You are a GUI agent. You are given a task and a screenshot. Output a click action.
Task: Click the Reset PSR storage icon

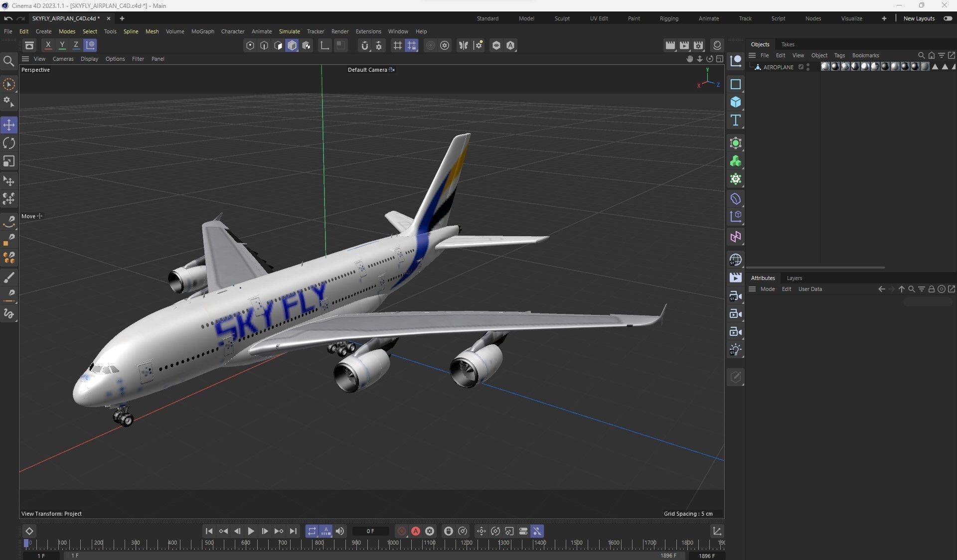[29, 45]
